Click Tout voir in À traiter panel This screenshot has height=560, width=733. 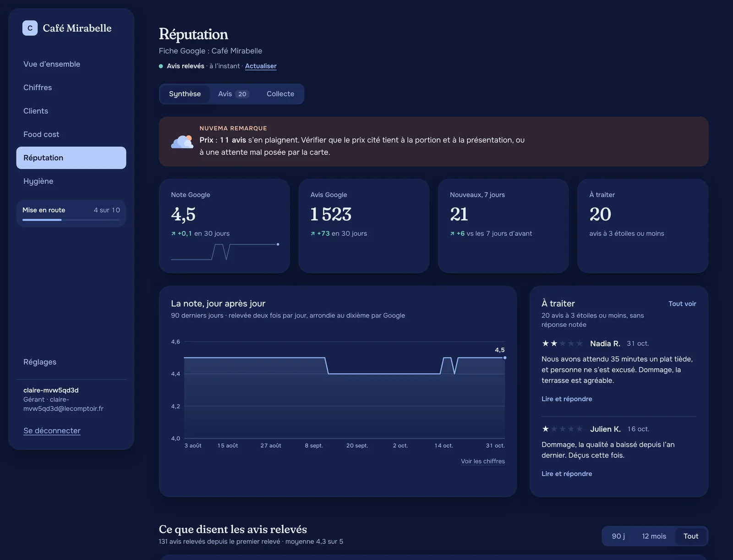(x=682, y=304)
